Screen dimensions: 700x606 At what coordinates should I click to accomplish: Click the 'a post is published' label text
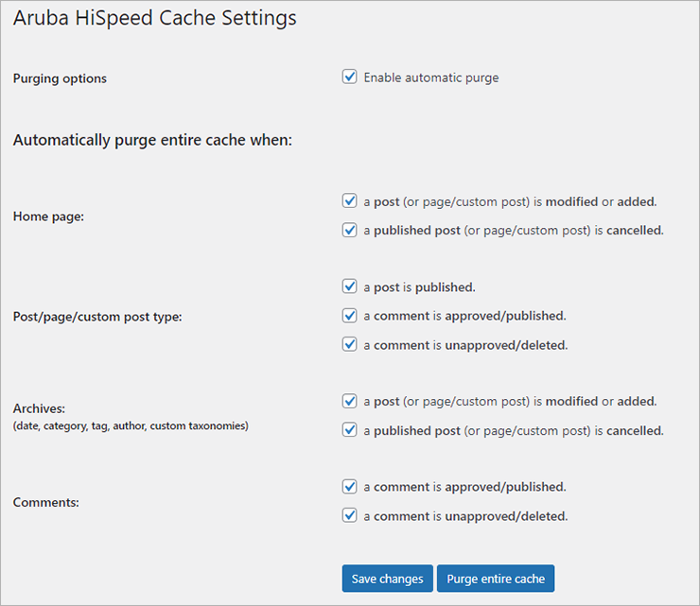click(420, 287)
